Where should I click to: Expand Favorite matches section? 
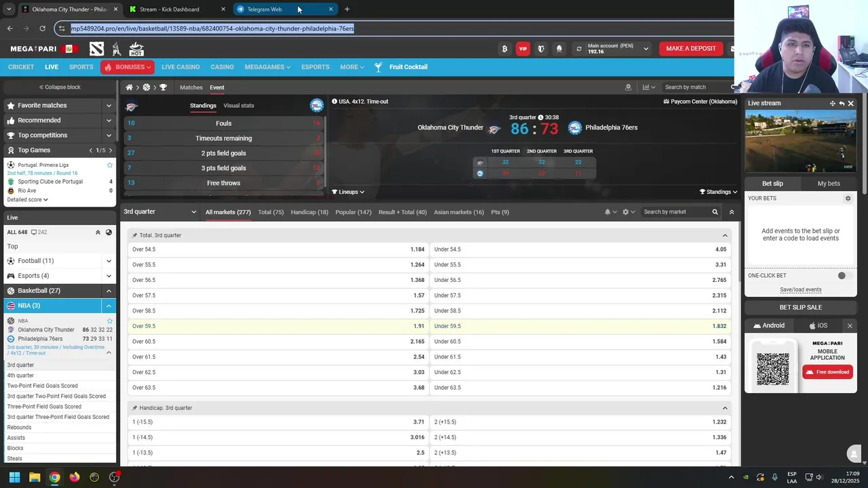click(108, 106)
